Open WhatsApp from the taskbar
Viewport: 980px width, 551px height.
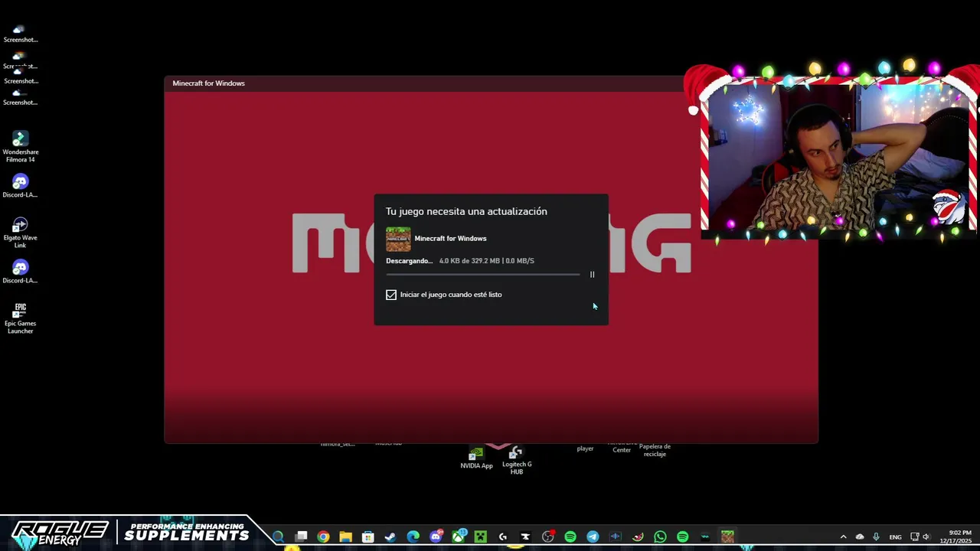tap(660, 537)
